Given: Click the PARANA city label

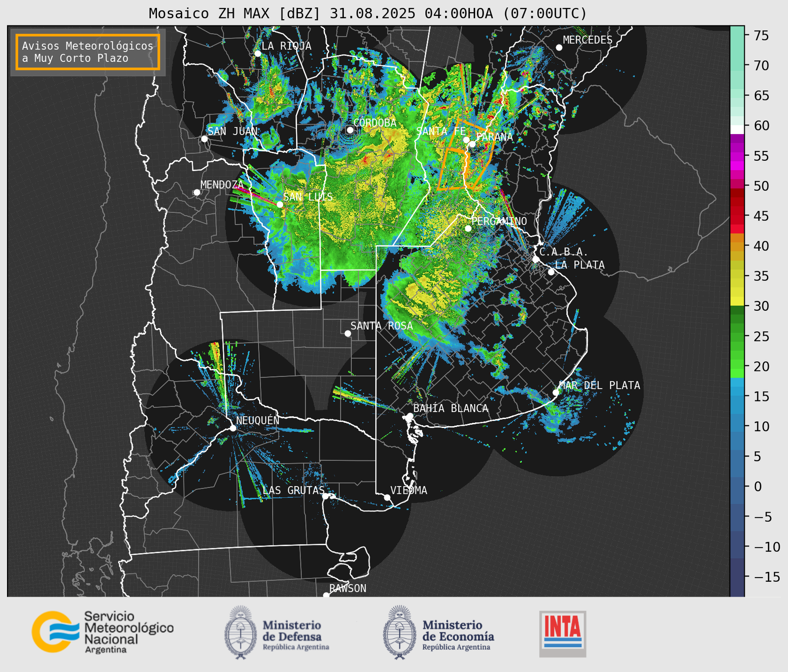Looking at the screenshot, I should (x=494, y=137).
